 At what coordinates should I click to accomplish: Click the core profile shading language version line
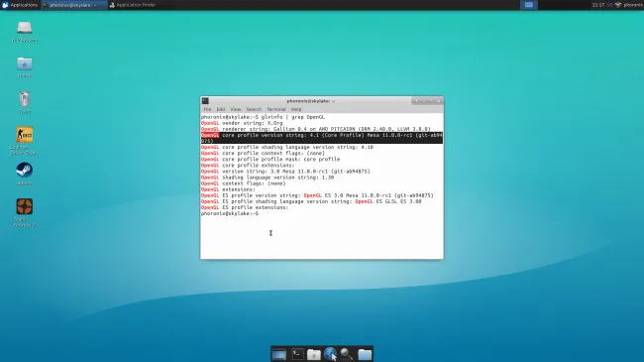click(x=287, y=147)
